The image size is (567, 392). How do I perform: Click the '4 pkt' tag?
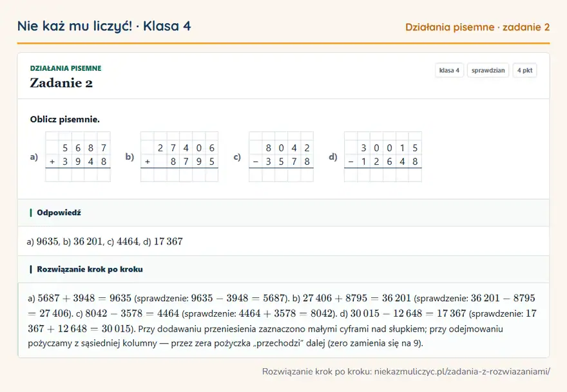coord(524,70)
